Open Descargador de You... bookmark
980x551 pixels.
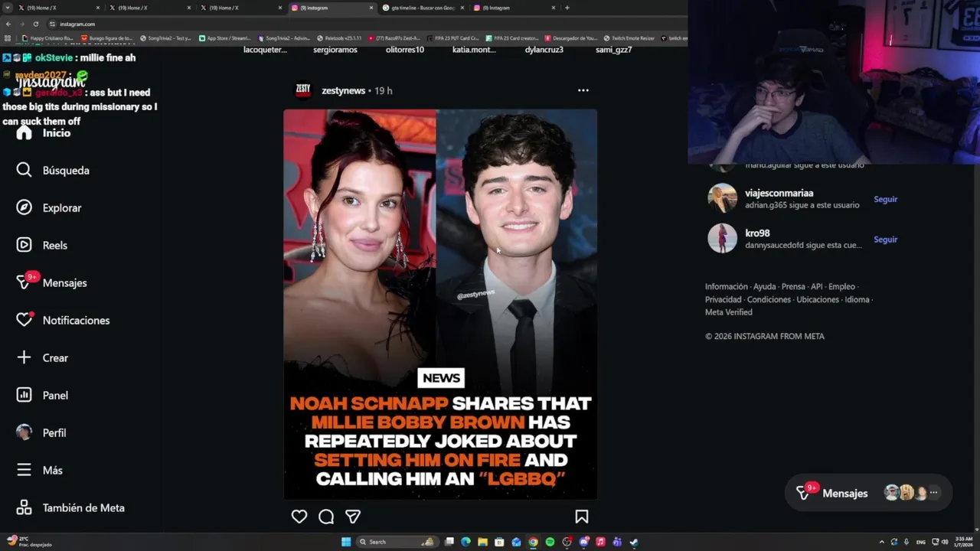point(570,38)
